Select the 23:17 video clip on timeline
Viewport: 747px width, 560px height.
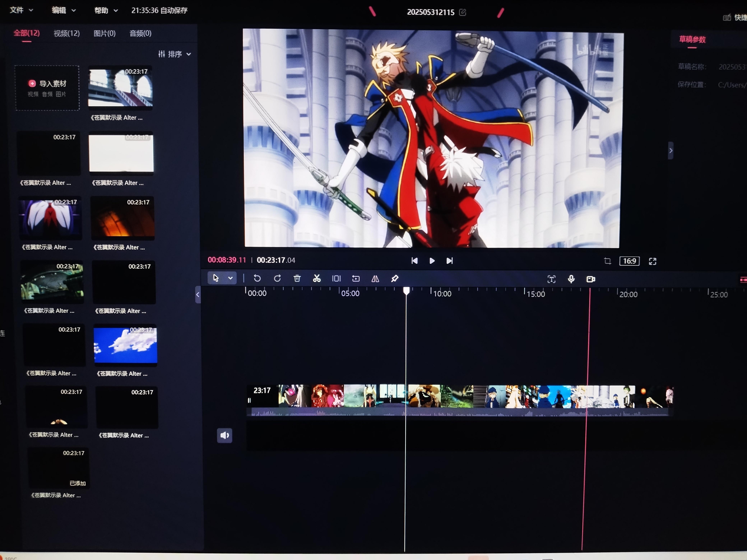(x=460, y=400)
